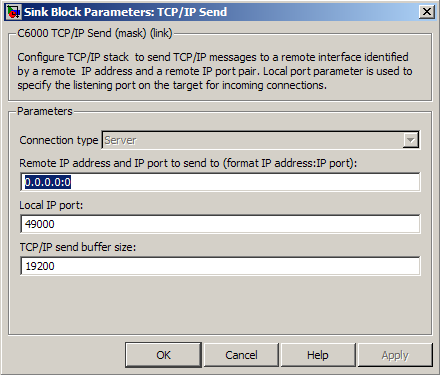Focus the Local IP port field showing 49000
This screenshot has height=375, width=440.
pos(220,224)
